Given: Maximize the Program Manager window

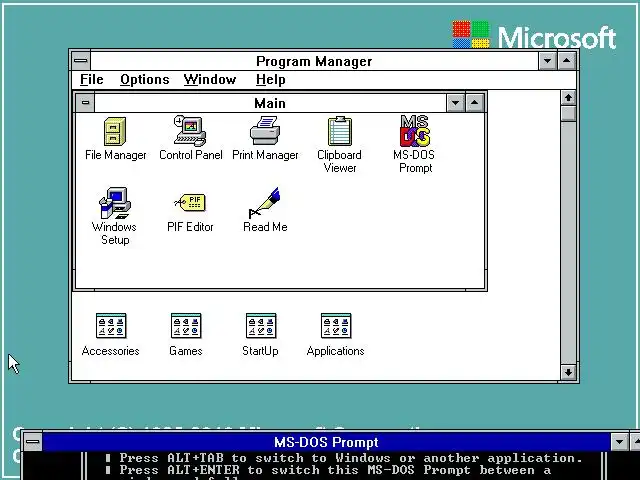Looking at the screenshot, I should [567, 61].
